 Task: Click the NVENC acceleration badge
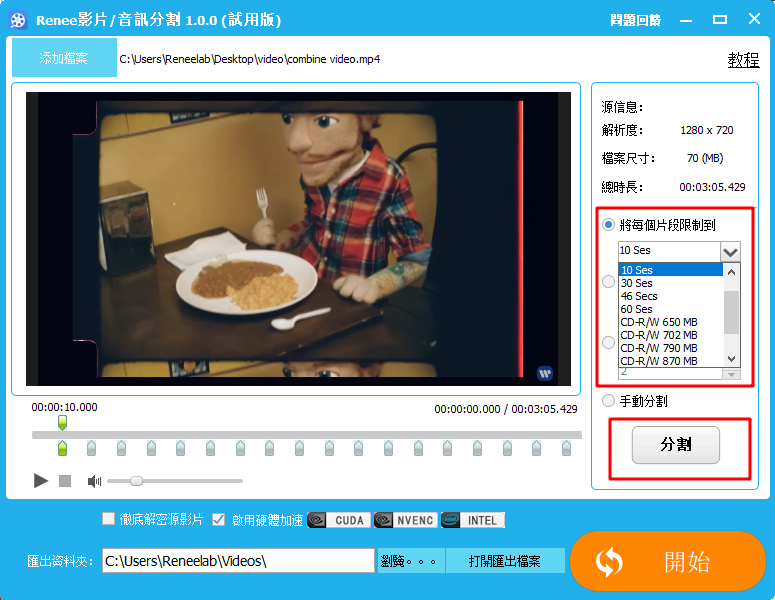406,520
